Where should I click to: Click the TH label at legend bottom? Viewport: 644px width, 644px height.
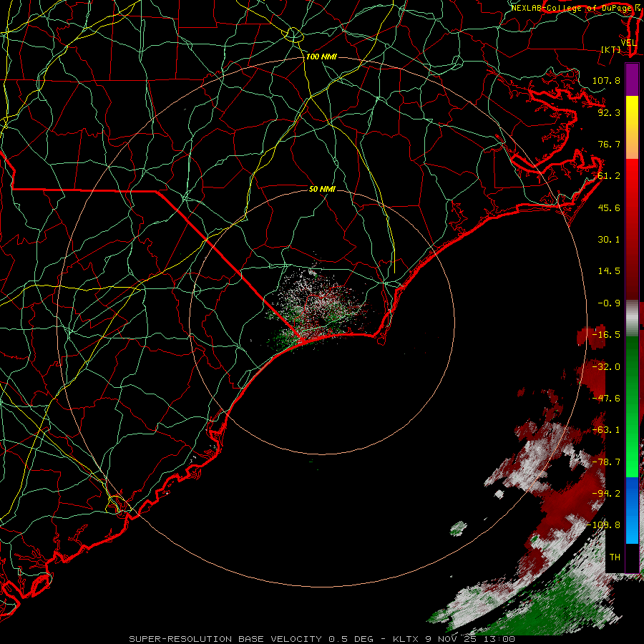(x=615, y=557)
